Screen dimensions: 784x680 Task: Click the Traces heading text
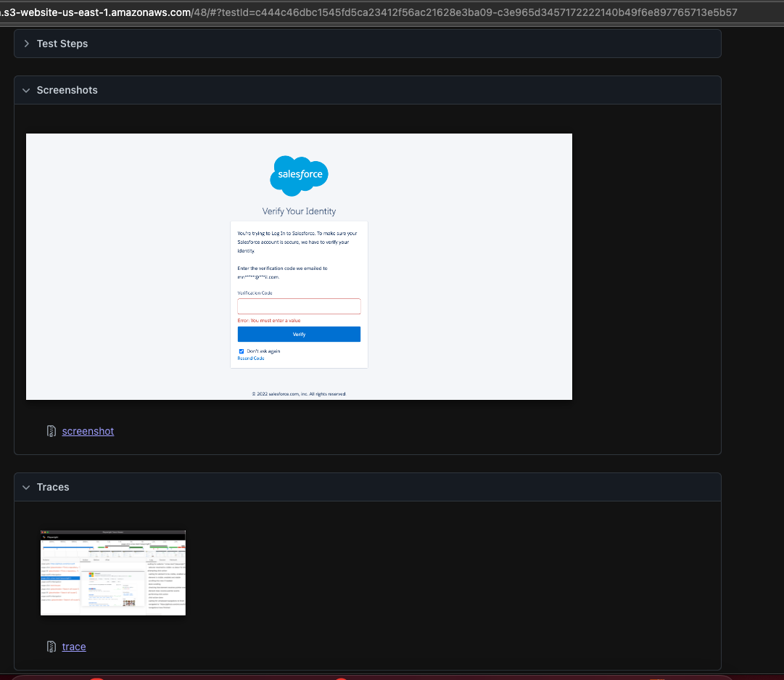click(53, 488)
